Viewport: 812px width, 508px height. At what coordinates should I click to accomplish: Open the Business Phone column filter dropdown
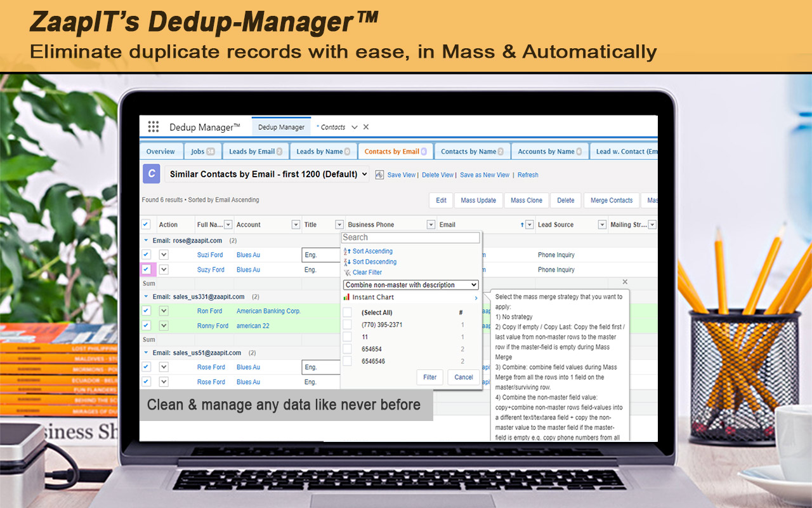tap(431, 225)
